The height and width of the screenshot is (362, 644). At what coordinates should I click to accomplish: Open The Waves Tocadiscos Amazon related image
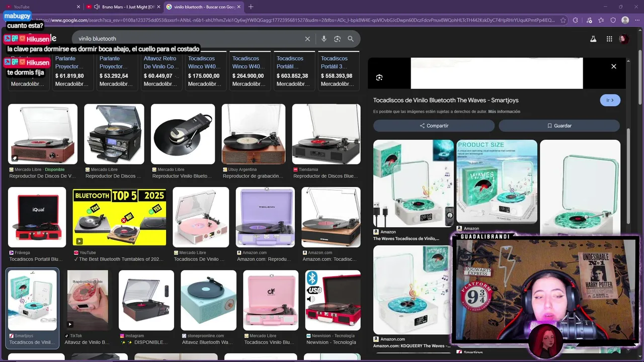[413, 184]
